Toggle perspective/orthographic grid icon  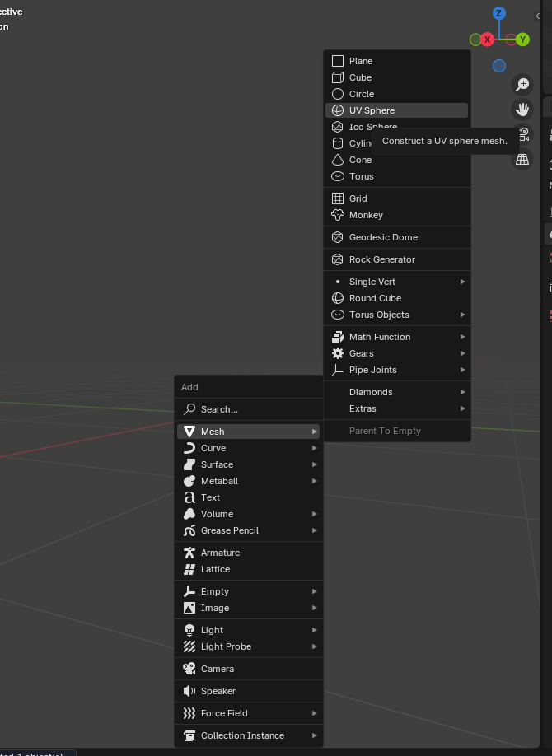tap(522, 159)
